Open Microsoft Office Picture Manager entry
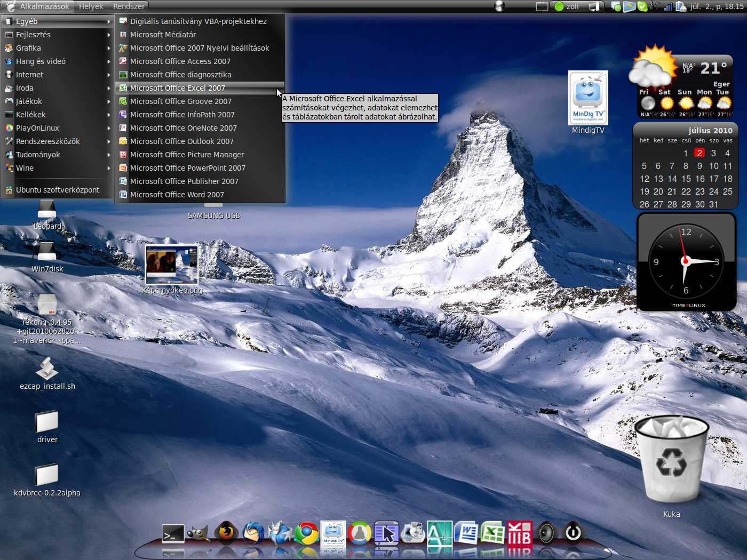The width and height of the screenshot is (747, 560). click(200, 155)
